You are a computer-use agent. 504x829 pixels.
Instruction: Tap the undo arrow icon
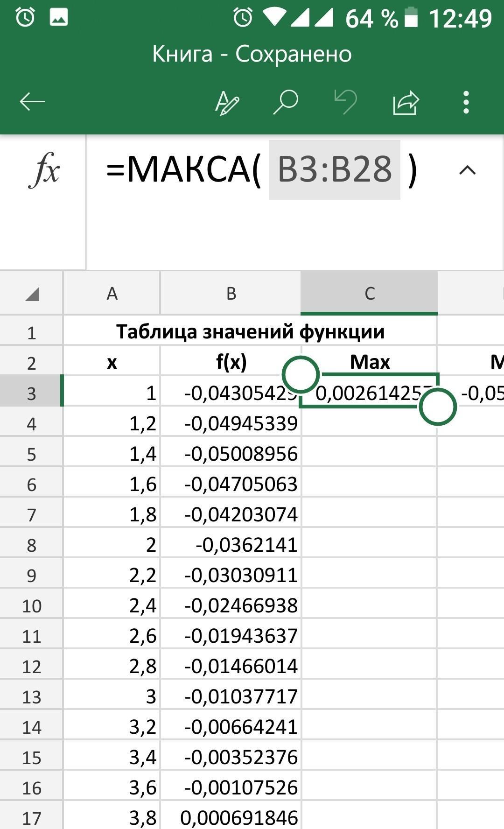point(346,102)
